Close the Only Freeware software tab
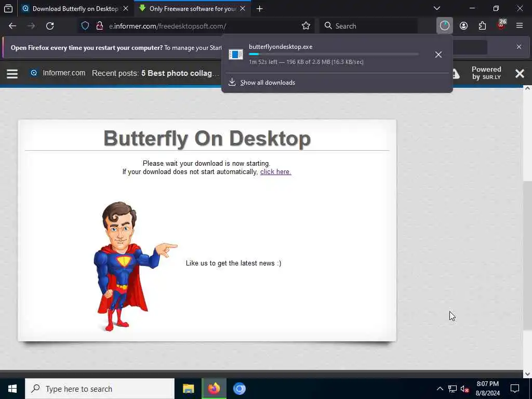Image resolution: width=532 pixels, height=399 pixels. [x=243, y=9]
